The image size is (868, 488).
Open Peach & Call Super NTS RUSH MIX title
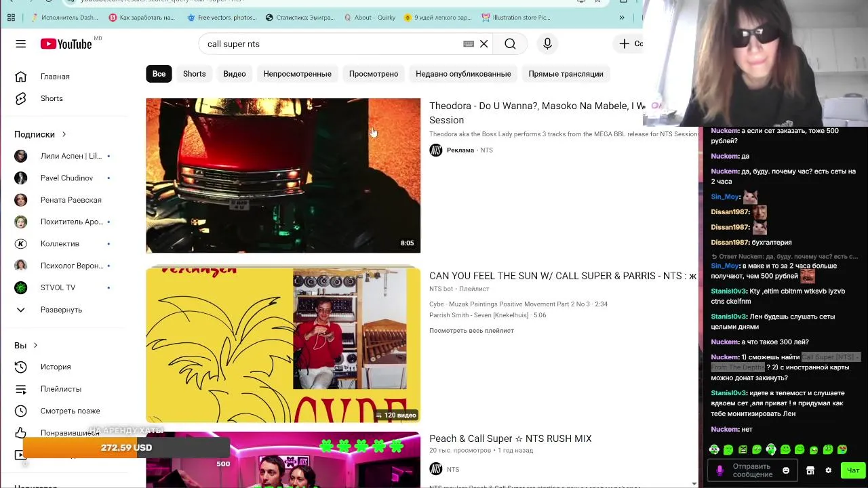click(511, 439)
